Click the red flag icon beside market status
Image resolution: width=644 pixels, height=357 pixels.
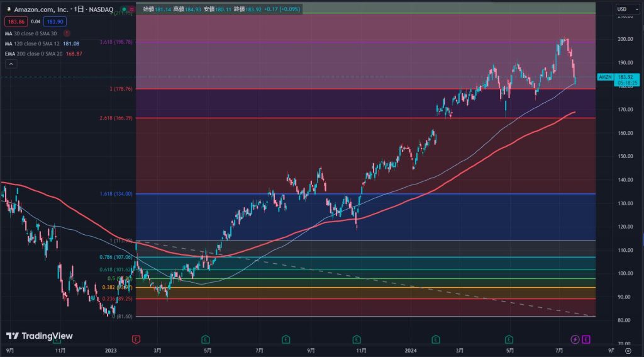point(131,9)
